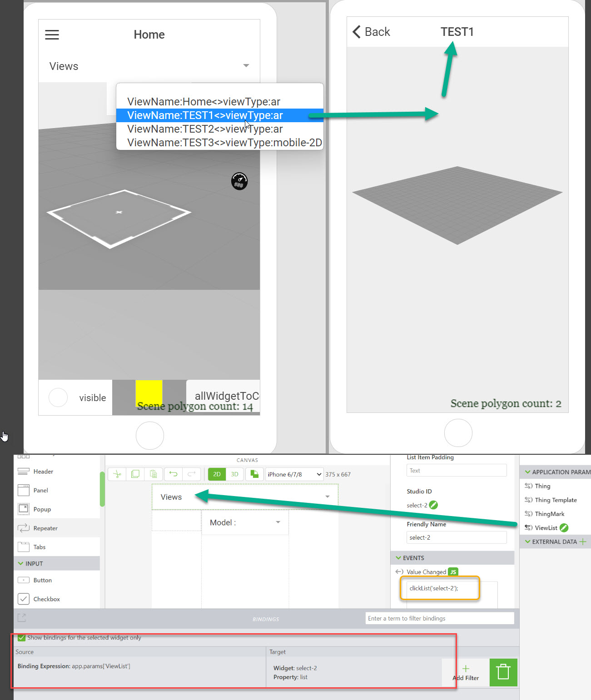Viewport: 591px width, 700px height.
Task: Expand the Model dropdown on the canvas
Action: 278,522
